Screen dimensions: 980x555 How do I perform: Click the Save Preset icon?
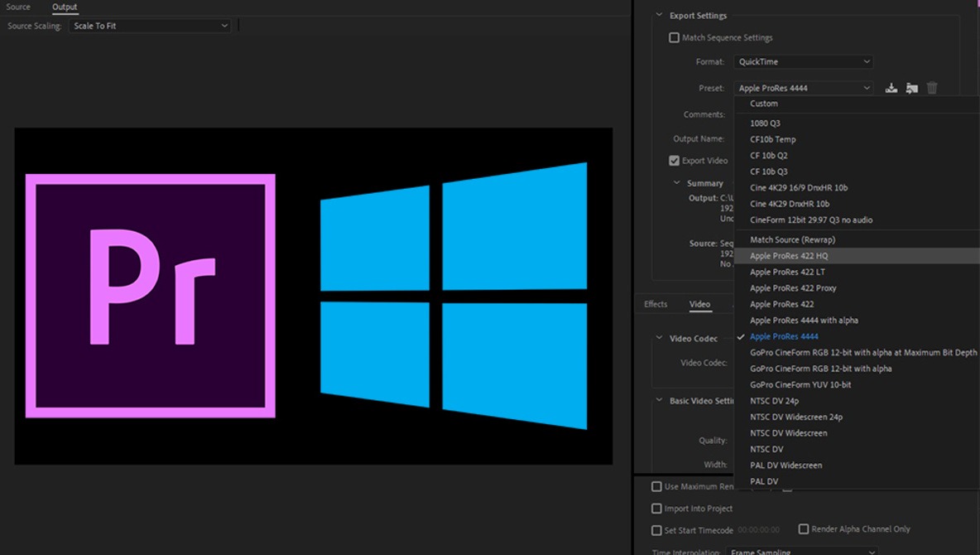[x=891, y=89]
